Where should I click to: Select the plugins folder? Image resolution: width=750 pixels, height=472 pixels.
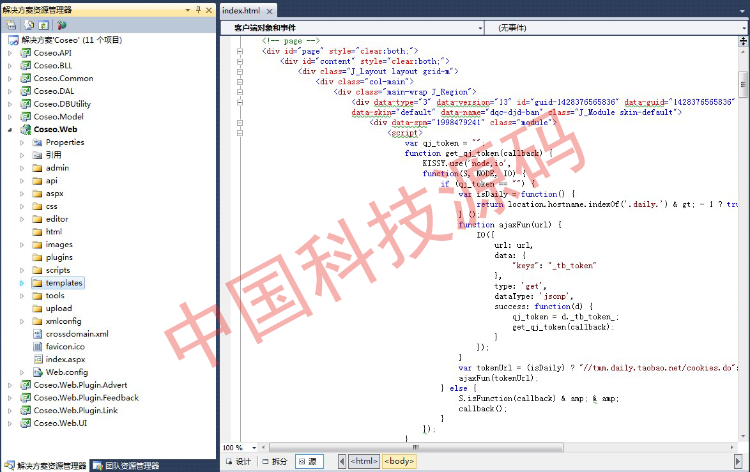[59, 257]
